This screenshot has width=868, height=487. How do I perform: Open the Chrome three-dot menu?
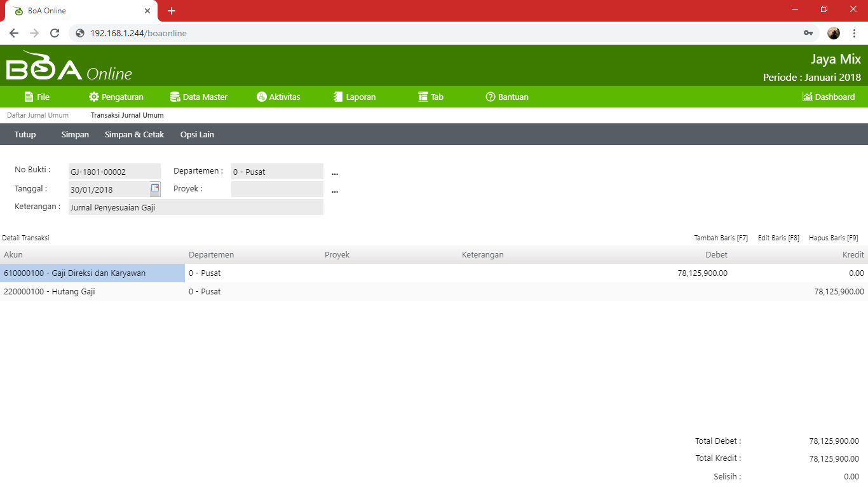point(854,33)
